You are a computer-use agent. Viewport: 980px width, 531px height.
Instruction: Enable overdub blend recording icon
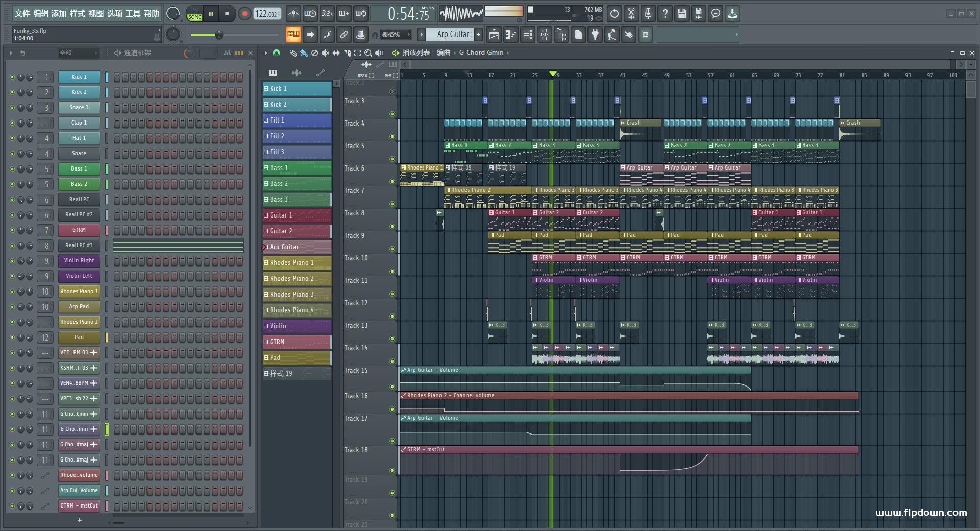tap(344, 14)
